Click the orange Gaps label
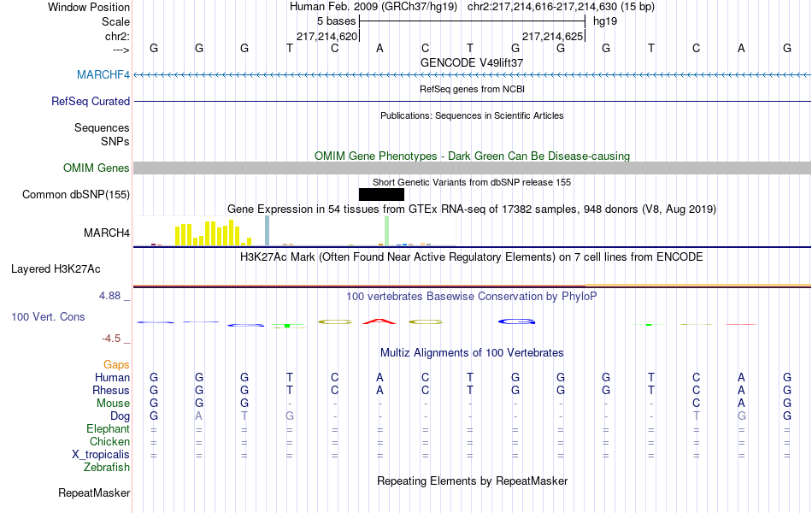 coord(116,365)
